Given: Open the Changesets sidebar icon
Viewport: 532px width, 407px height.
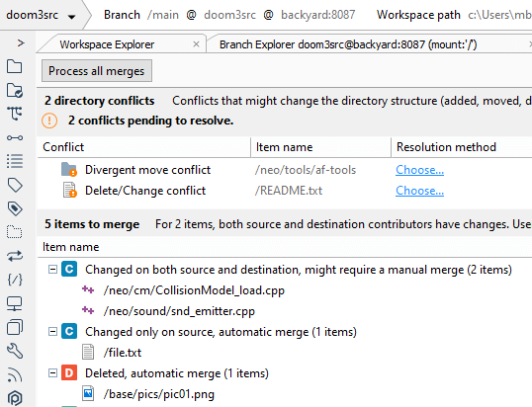Looking at the screenshot, I should coord(15,137).
